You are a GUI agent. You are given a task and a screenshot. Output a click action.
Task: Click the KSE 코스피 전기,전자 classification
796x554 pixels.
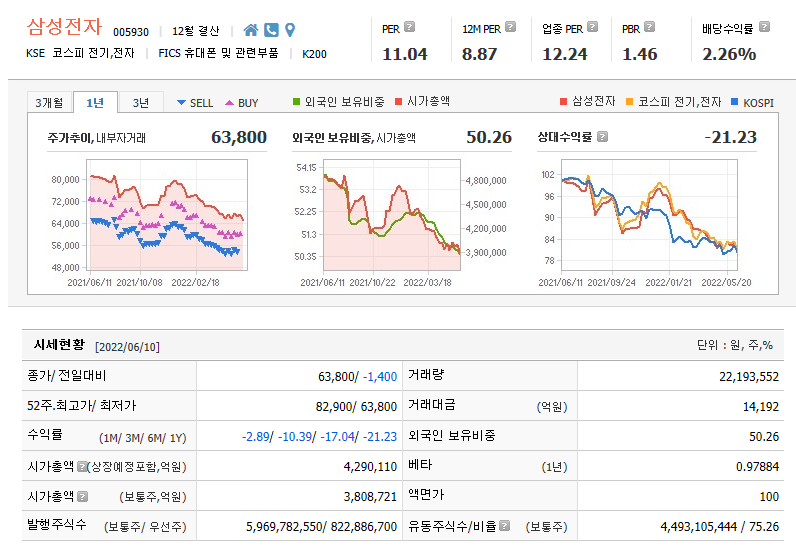80,53
